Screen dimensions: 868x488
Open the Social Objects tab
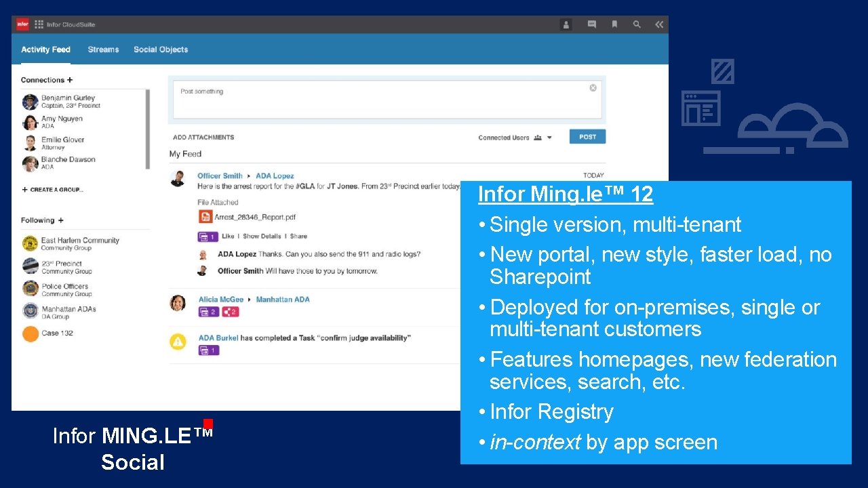[161, 49]
